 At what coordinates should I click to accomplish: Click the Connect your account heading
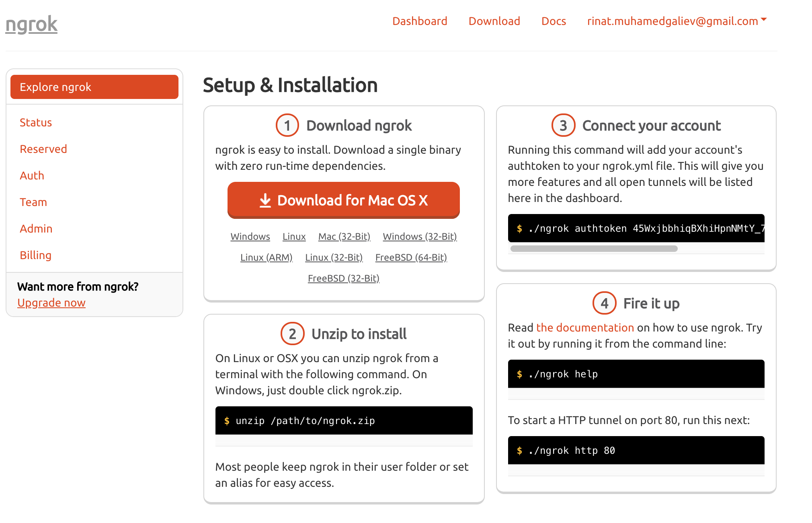click(x=652, y=126)
